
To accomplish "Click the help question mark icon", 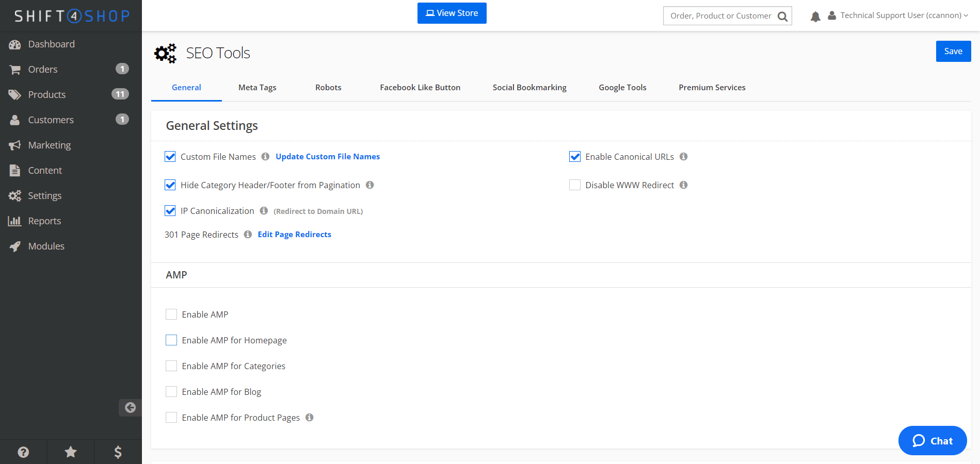I will click(x=23, y=452).
